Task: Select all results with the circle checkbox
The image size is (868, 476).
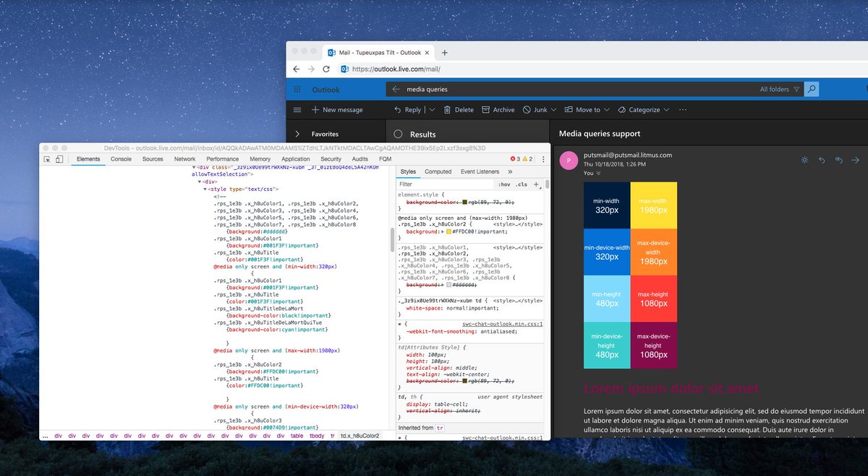Action: click(398, 134)
